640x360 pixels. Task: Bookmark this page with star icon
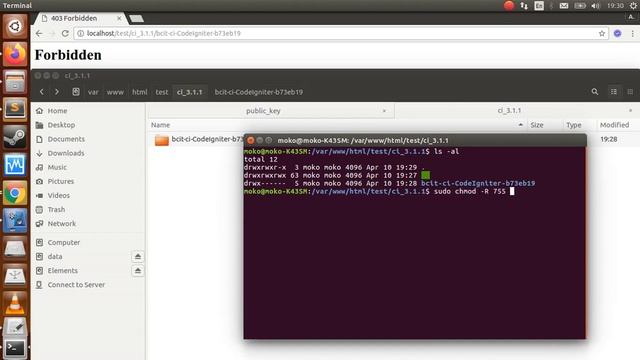[x=602, y=33]
